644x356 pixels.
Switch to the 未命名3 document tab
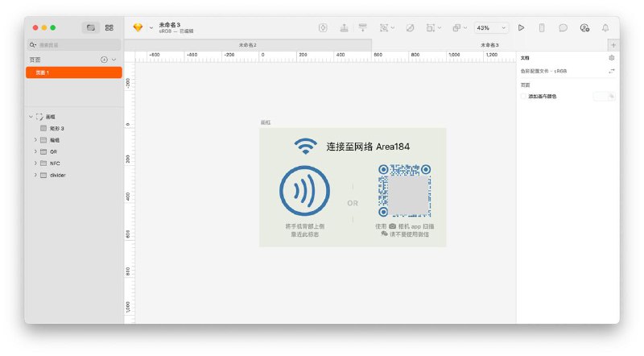489,45
